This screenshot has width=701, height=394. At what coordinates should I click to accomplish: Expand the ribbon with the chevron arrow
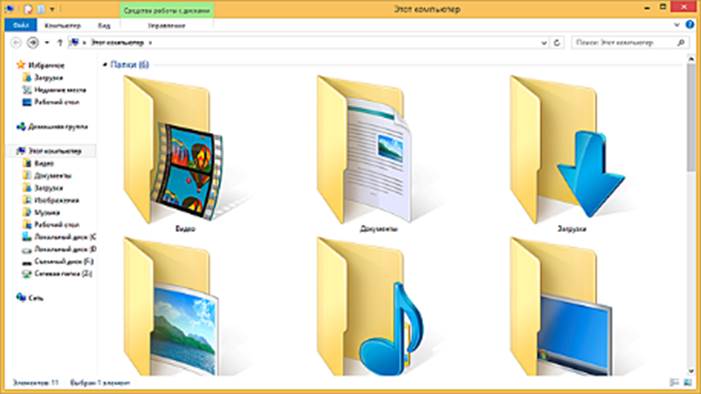(x=677, y=25)
